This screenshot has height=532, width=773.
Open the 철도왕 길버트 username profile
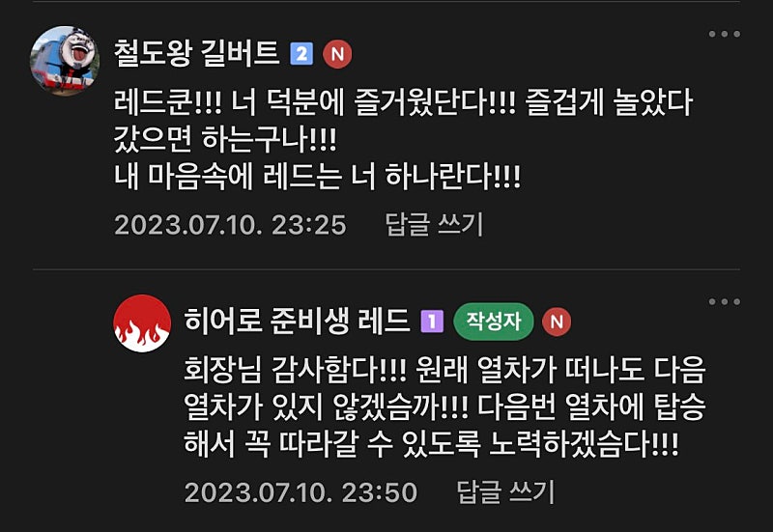tap(197, 53)
